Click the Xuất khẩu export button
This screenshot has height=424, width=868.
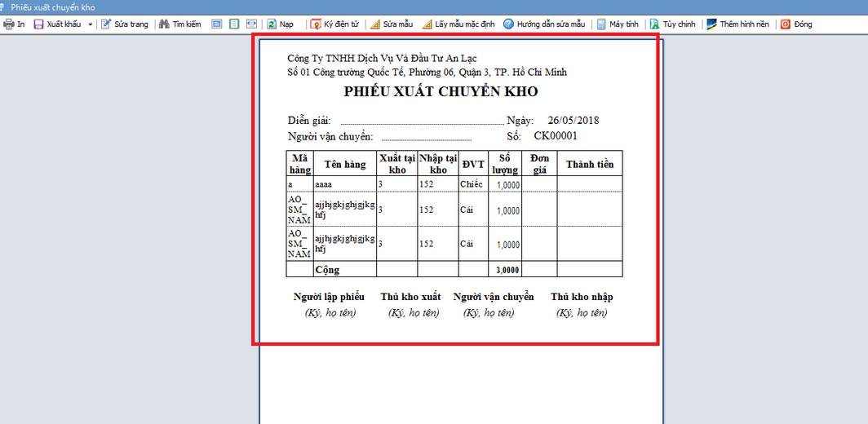[57, 24]
